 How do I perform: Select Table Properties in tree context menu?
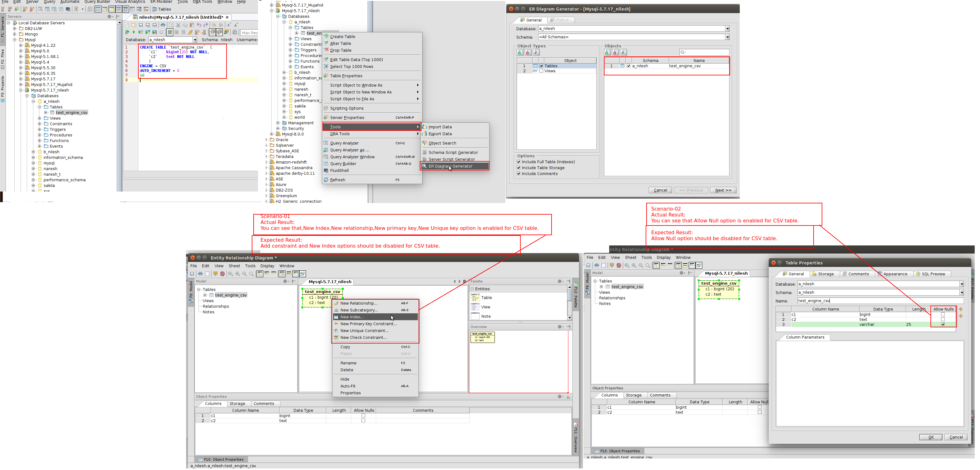click(372, 76)
